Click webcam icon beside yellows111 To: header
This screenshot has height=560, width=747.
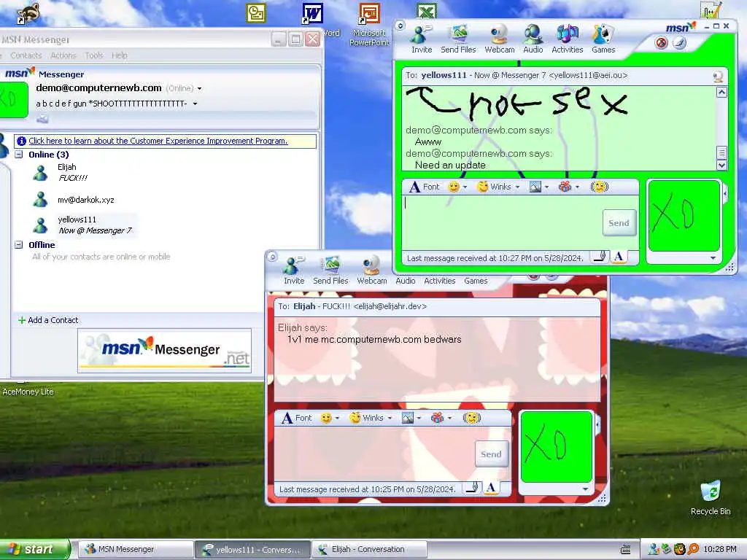point(718,76)
